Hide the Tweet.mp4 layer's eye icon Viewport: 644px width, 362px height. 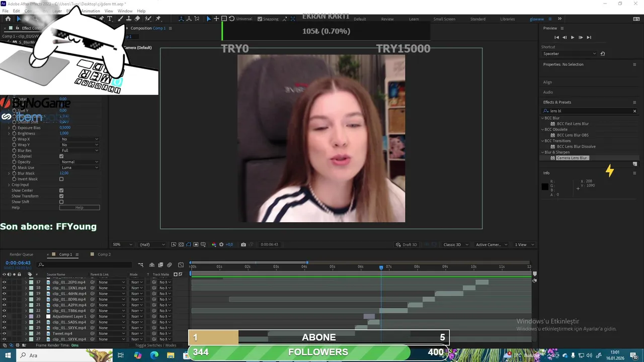coord(4,333)
